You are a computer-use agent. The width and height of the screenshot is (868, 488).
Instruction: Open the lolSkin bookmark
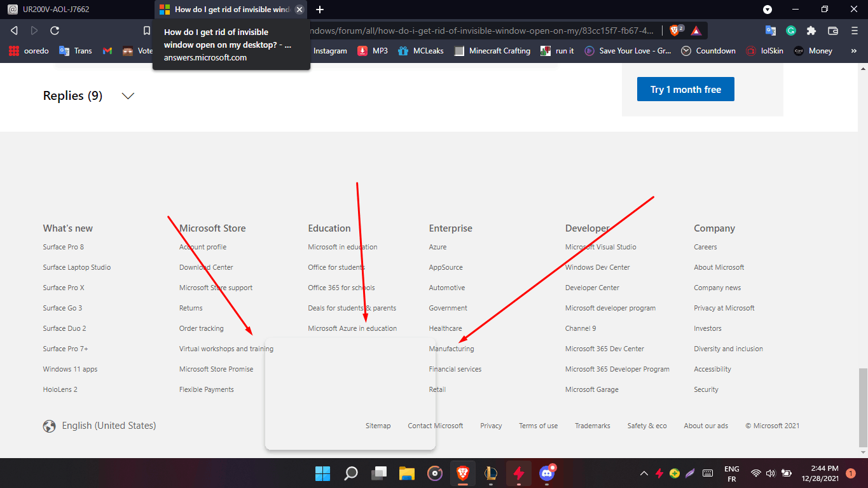coord(764,51)
